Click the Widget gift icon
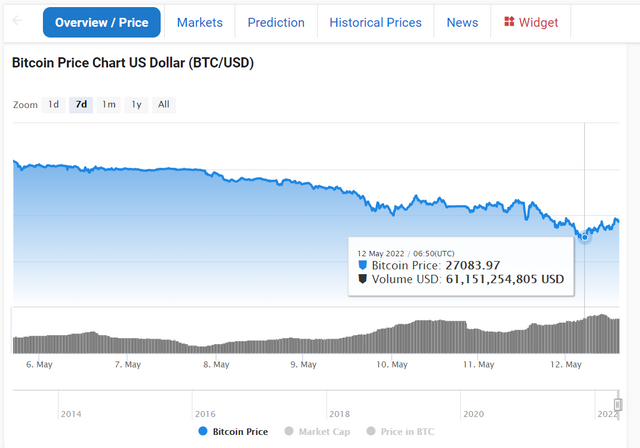Image resolution: width=640 pixels, height=448 pixels. [x=509, y=21]
